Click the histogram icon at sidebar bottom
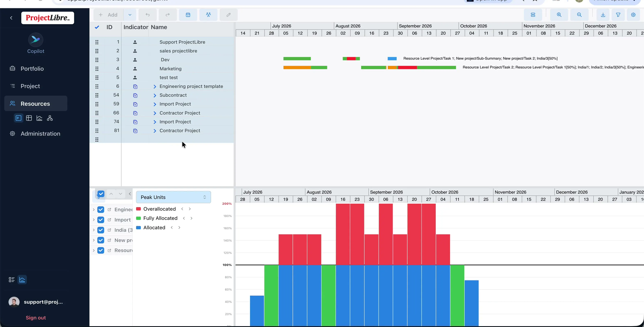644x327 pixels. pyautogui.click(x=22, y=280)
